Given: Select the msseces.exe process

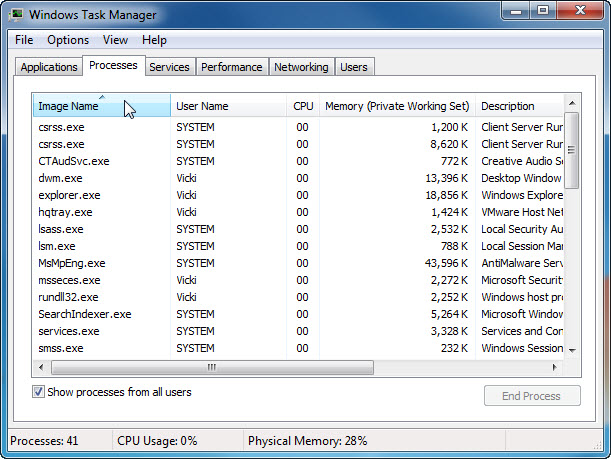Looking at the screenshot, I should coord(298,280).
